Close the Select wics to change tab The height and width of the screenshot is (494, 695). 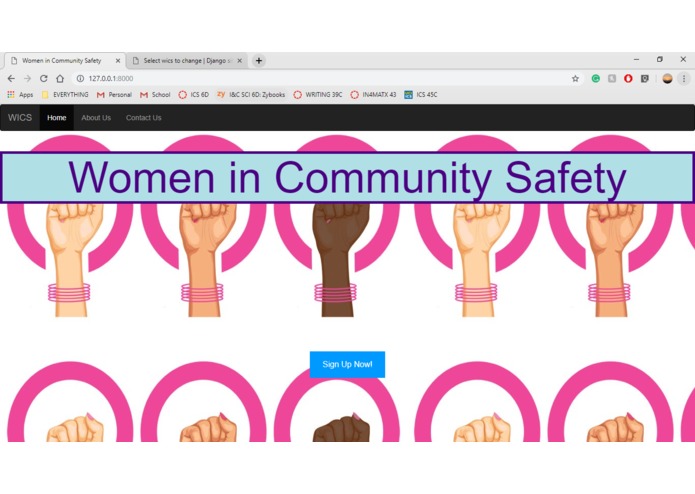tap(240, 61)
